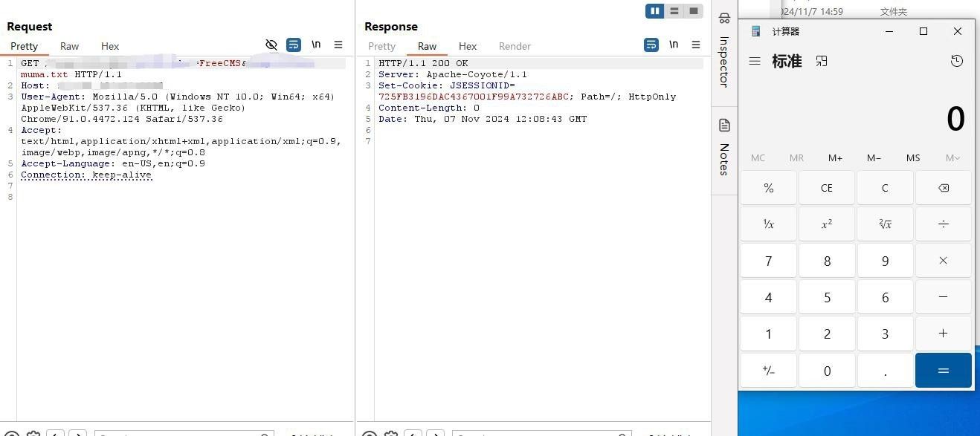Click the plus/minus sign key in Calculator
This screenshot has width=980, height=436.
pyautogui.click(x=769, y=371)
